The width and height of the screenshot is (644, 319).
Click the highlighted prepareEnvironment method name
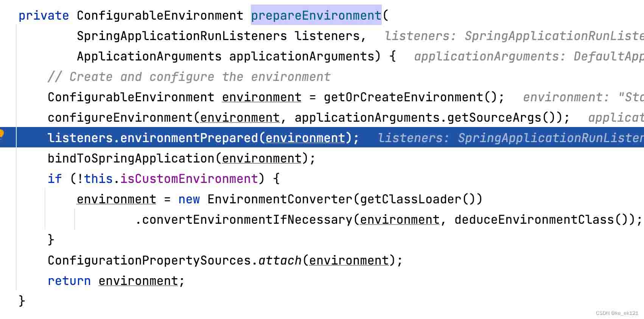[x=316, y=15]
